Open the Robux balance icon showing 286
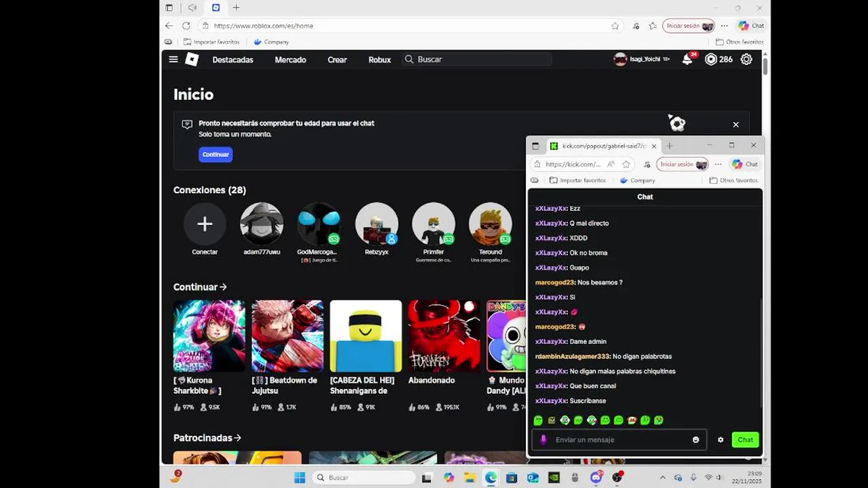The image size is (868, 488). point(710,60)
